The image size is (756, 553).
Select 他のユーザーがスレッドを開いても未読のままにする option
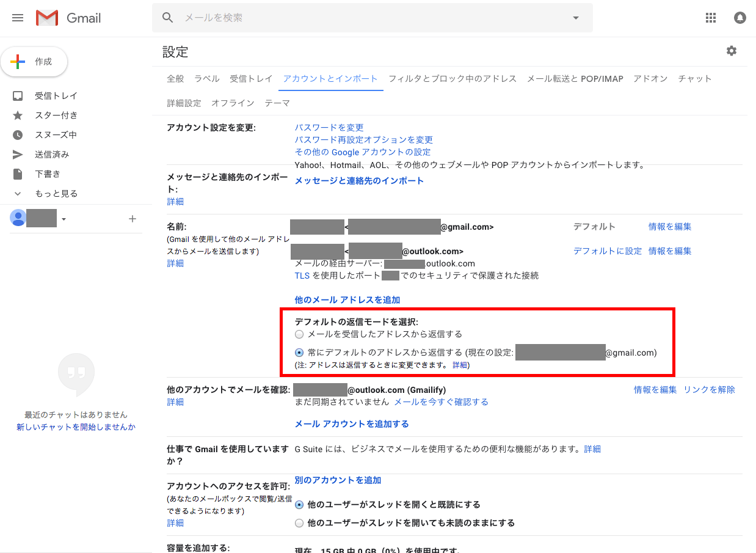tap(299, 523)
